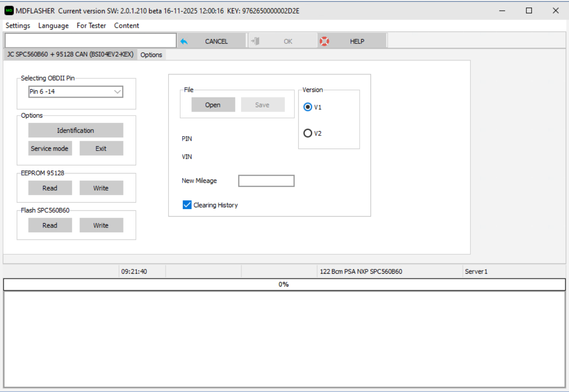The width and height of the screenshot is (569, 392).
Task: Open the Settings menu
Action: pyautogui.click(x=18, y=26)
